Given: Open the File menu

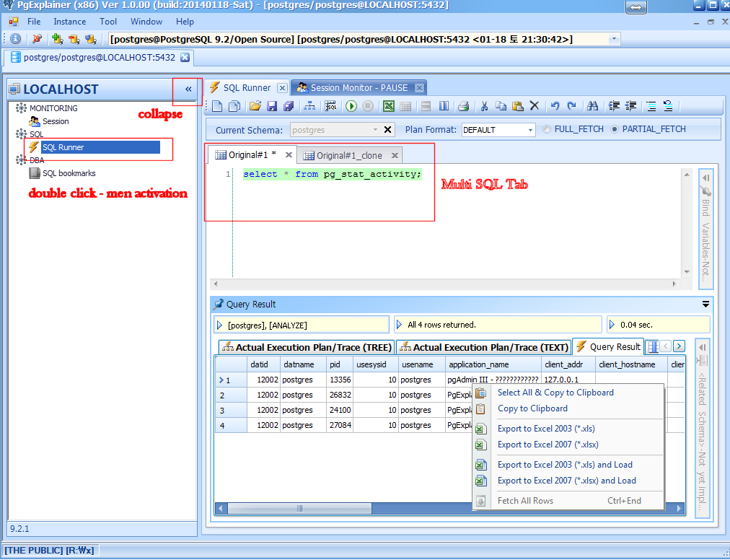Looking at the screenshot, I should [x=34, y=22].
